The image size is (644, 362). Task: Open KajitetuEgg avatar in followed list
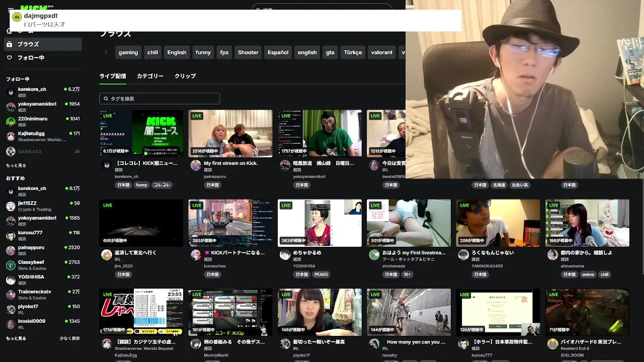point(10,136)
